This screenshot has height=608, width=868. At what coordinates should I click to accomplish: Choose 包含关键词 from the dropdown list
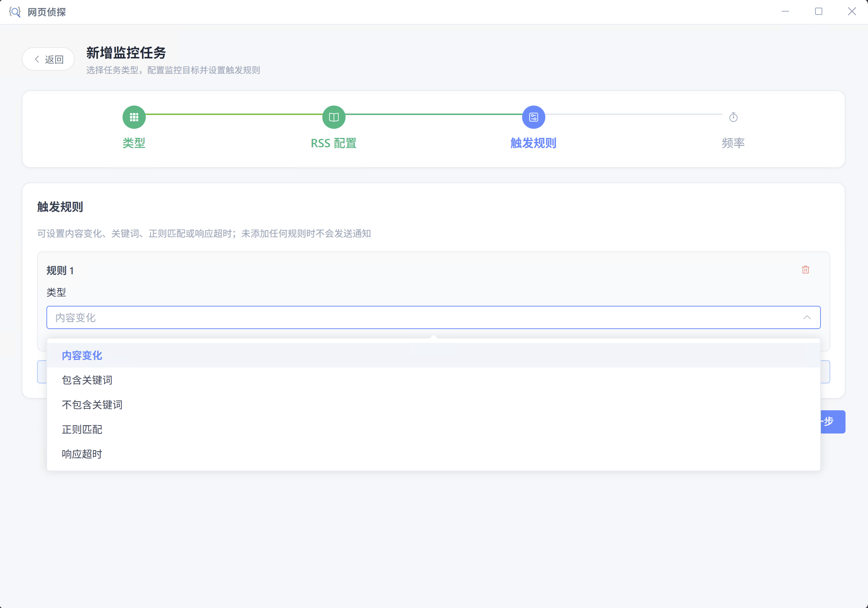pyautogui.click(x=433, y=380)
